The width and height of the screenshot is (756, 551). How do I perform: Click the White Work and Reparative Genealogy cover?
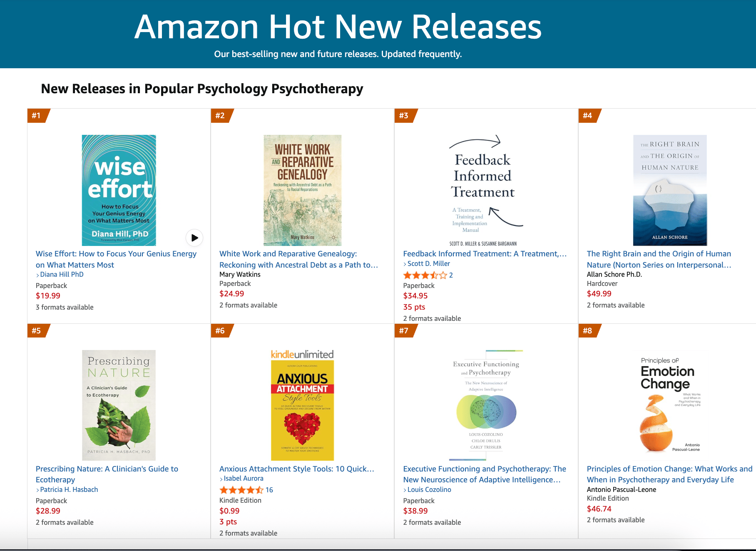(302, 190)
